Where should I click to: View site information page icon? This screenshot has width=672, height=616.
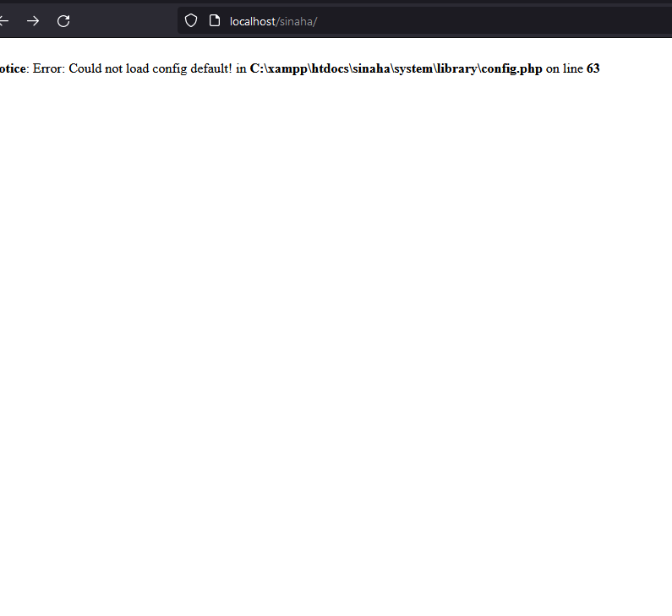pos(215,20)
